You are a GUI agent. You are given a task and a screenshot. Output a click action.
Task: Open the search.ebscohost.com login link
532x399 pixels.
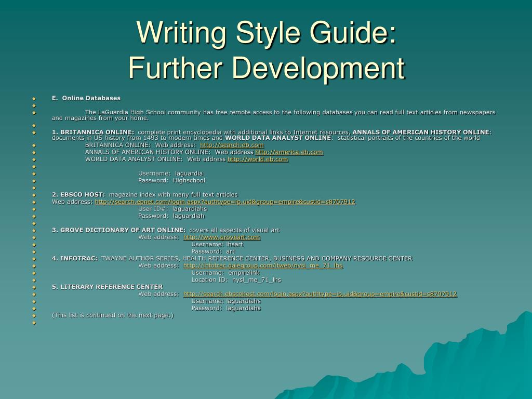320,294
